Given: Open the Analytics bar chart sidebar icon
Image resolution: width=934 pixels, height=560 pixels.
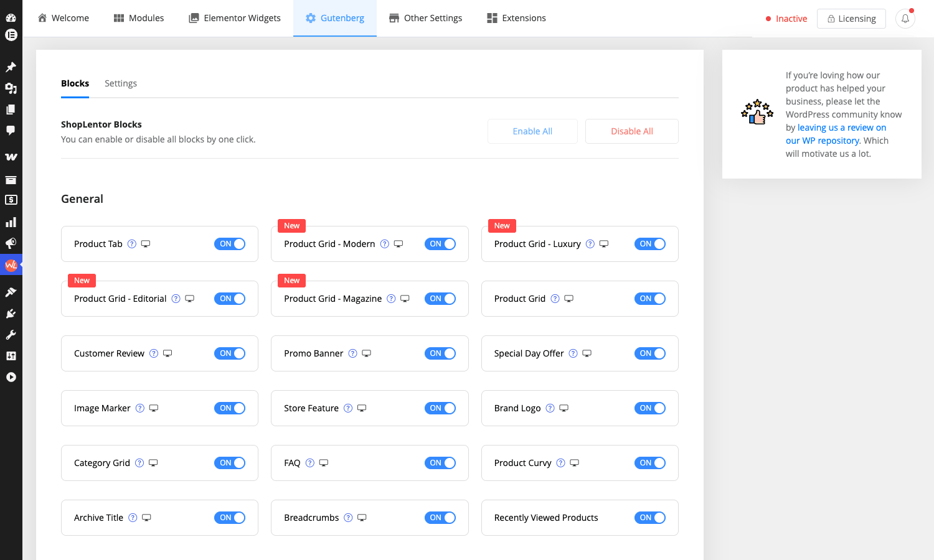Looking at the screenshot, I should point(11,222).
